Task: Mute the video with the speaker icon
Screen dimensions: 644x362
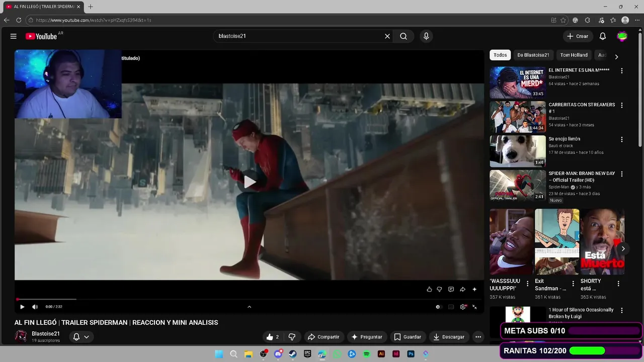Action: pyautogui.click(x=35, y=307)
